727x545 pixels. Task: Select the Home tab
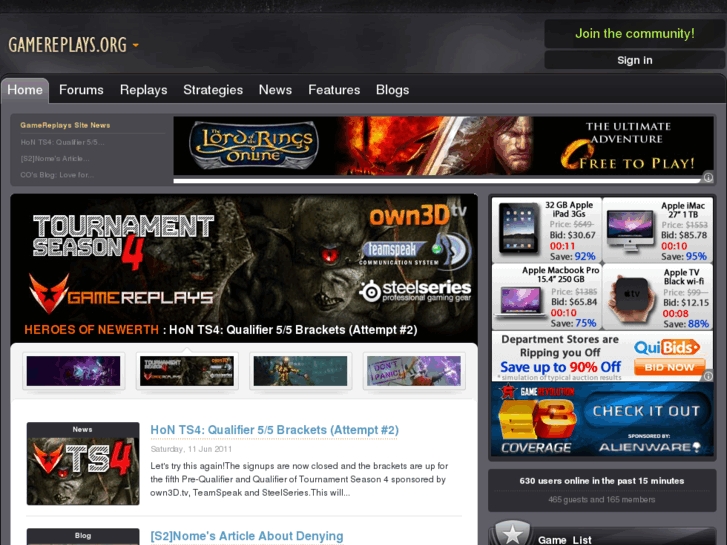tap(25, 90)
